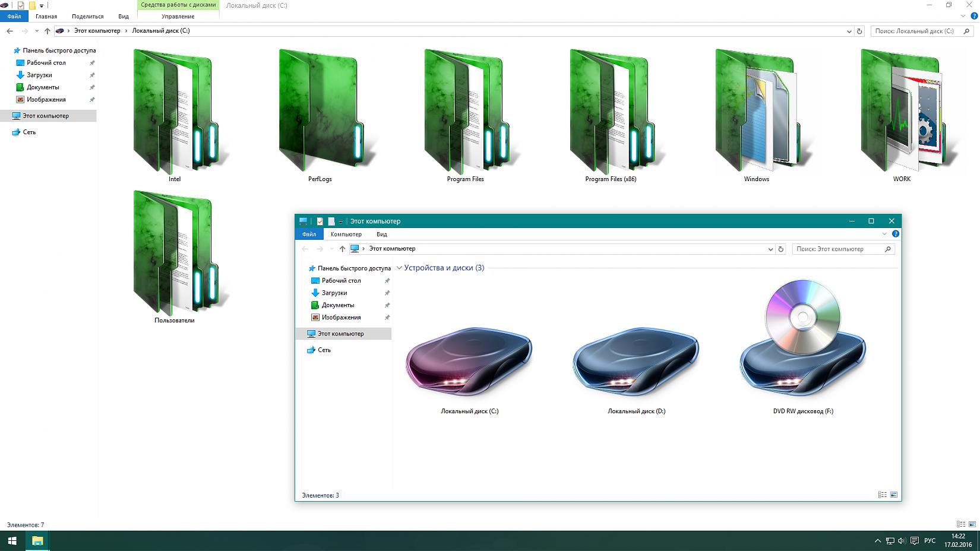Open recent locations dropdown in Local Disk C window
The height and width of the screenshot is (551, 980).
tap(37, 31)
